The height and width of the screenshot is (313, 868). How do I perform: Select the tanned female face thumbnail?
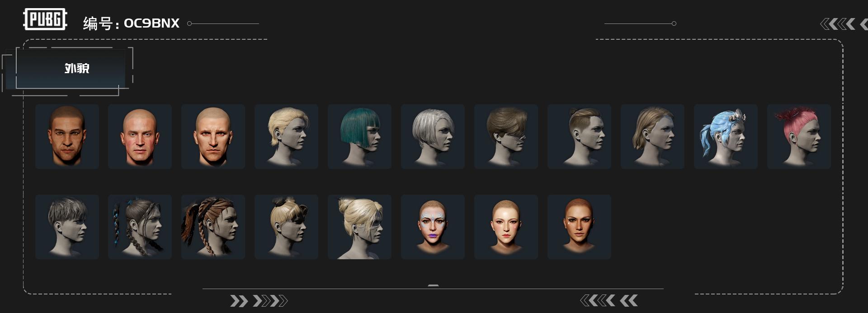click(x=579, y=227)
